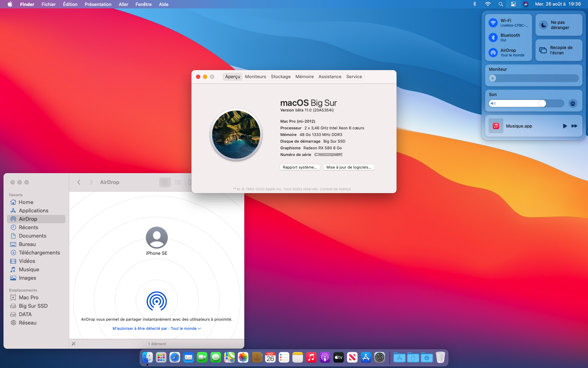Click Rapport système button
588x368 pixels.
(300, 167)
